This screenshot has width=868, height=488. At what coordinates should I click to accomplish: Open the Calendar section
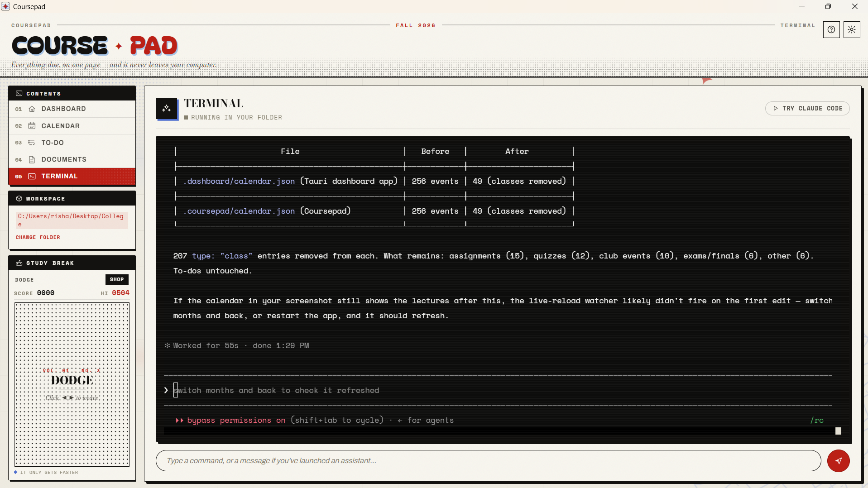point(72,126)
